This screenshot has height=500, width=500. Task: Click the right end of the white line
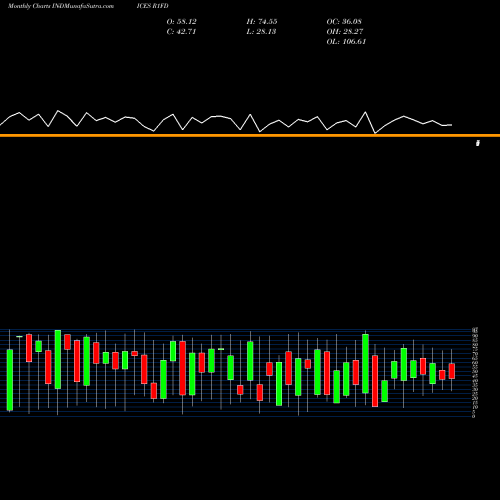[451, 125]
